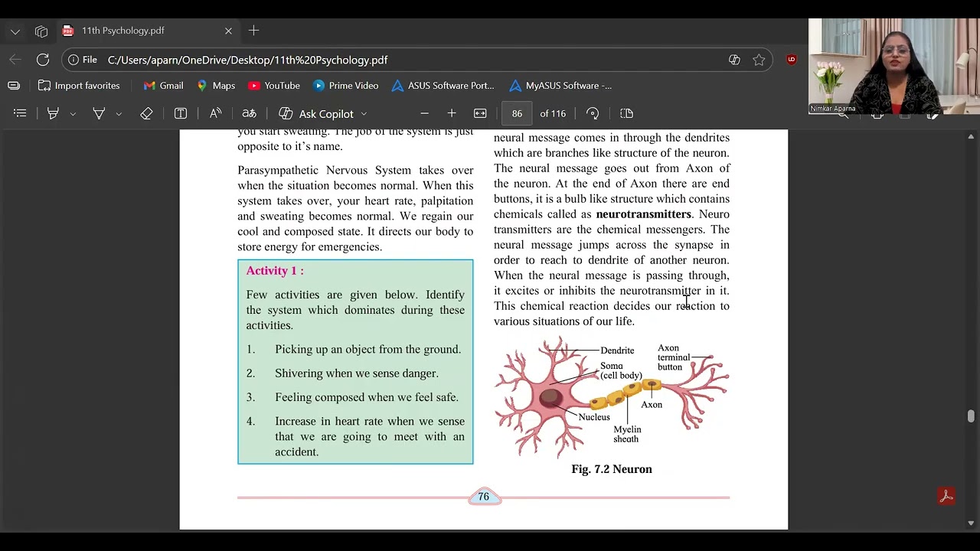This screenshot has height=551, width=980.
Task: Switch the PDF page view layout
Action: pos(626,113)
